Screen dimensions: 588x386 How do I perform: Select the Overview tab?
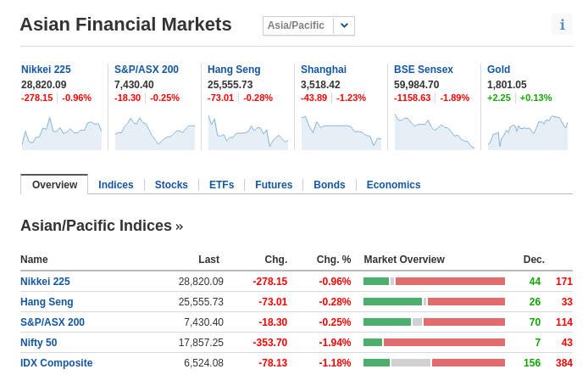[x=54, y=185]
